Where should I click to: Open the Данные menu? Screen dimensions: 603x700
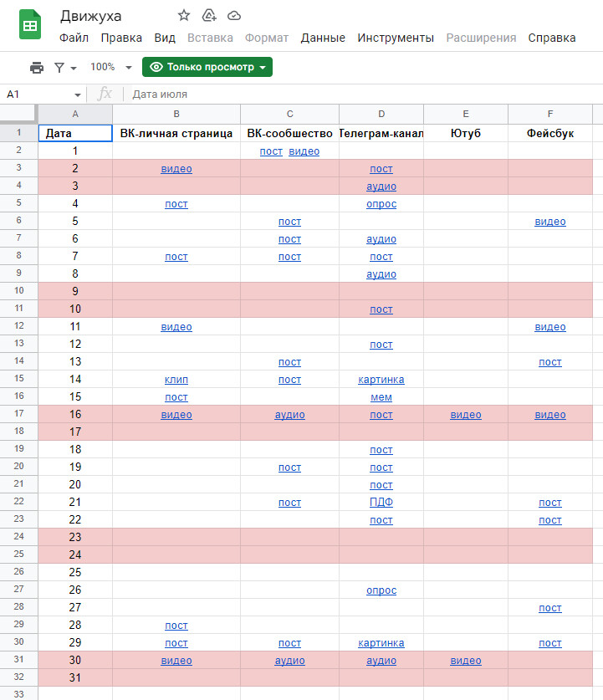323,38
